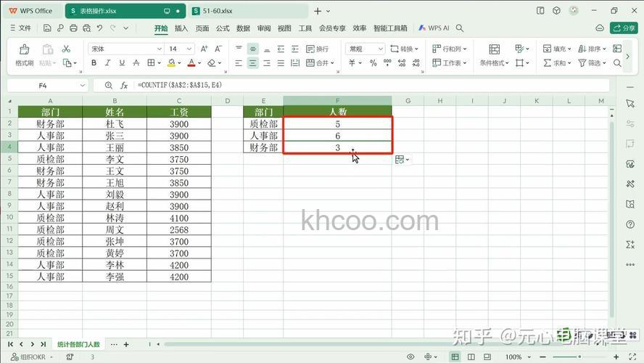Toggle top vertical alignment
Image resolution: width=644 pixels, height=363 pixels.
(x=239, y=49)
